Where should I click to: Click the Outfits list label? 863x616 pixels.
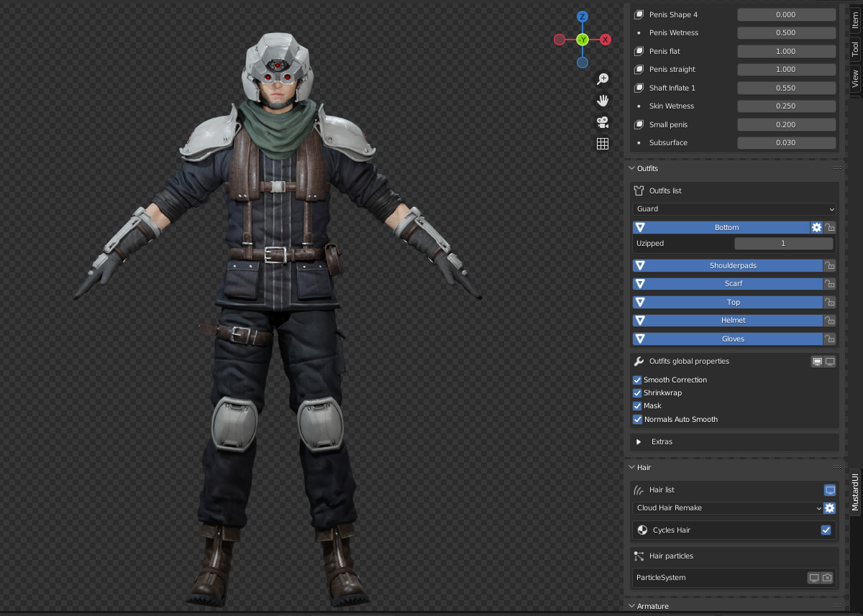click(665, 191)
